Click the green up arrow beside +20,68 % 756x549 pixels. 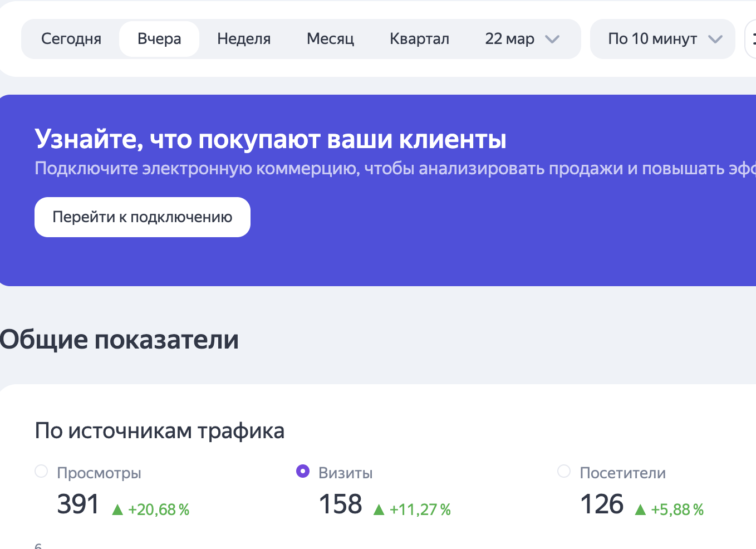(117, 509)
